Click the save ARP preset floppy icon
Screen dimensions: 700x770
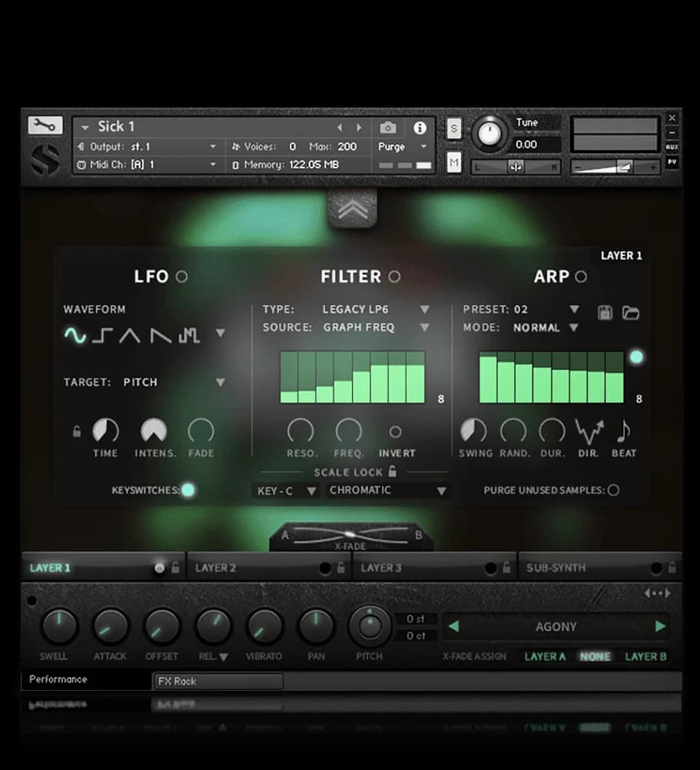(605, 312)
